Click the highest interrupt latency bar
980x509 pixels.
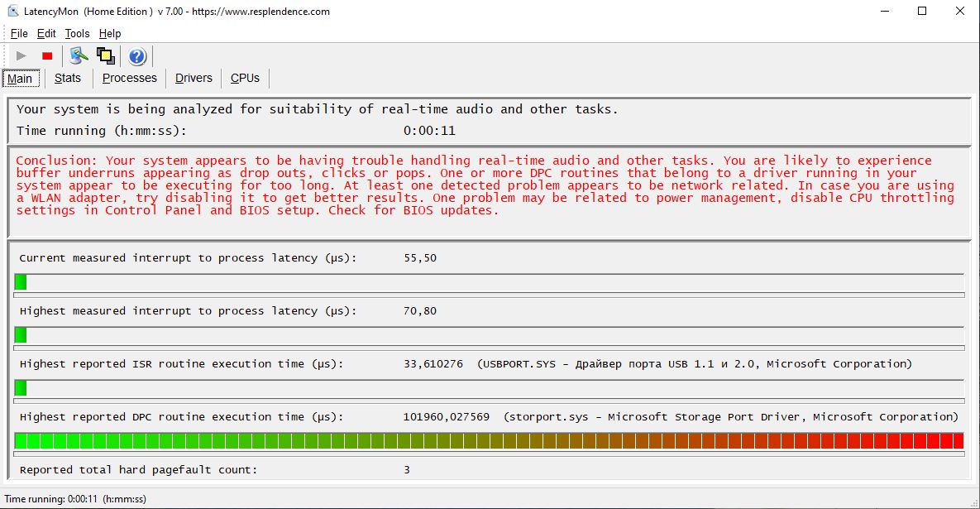pos(489,335)
